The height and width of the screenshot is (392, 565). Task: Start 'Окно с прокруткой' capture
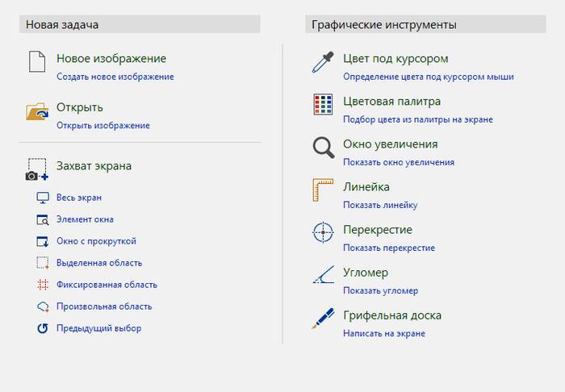[x=96, y=241]
